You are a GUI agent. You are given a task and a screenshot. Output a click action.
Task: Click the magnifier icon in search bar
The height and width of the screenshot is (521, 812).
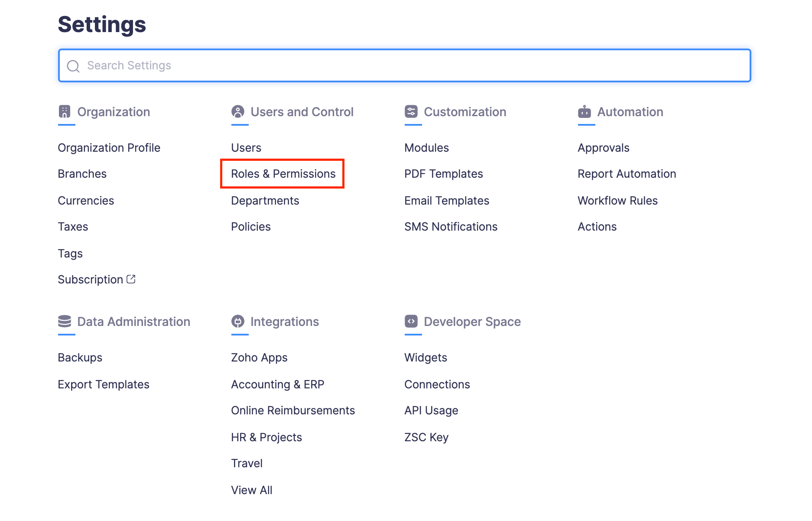pos(73,66)
